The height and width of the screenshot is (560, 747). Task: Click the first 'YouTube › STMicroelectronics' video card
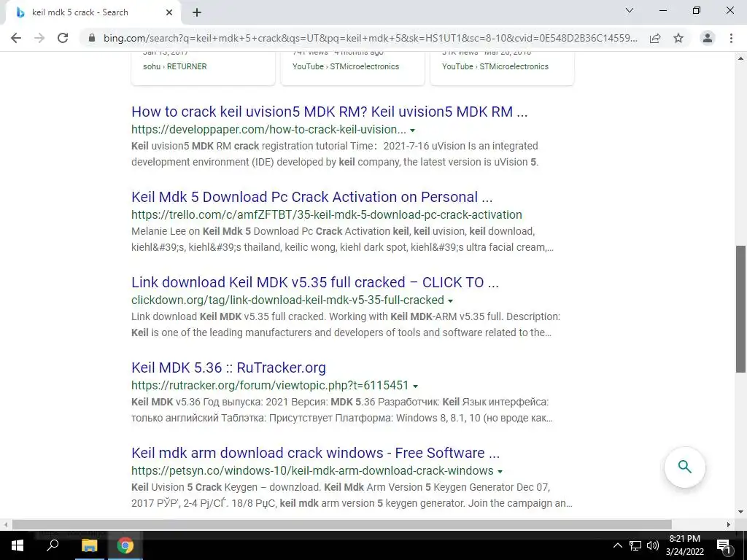click(x=352, y=68)
